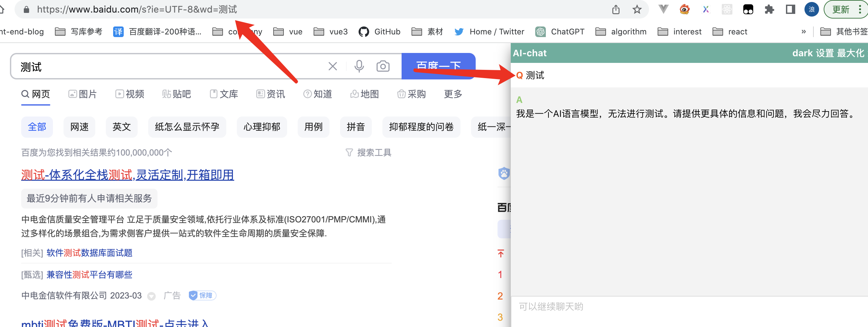Image resolution: width=868 pixels, height=327 pixels.
Task: Click the Baidu shield paw icon
Action: [x=504, y=174]
